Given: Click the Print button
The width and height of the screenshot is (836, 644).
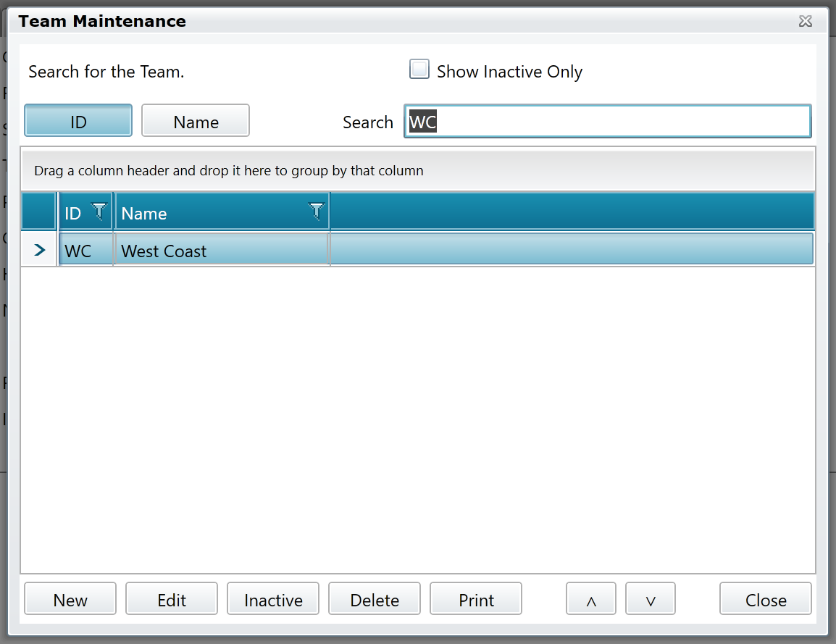Looking at the screenshot, I should point(475,598).
